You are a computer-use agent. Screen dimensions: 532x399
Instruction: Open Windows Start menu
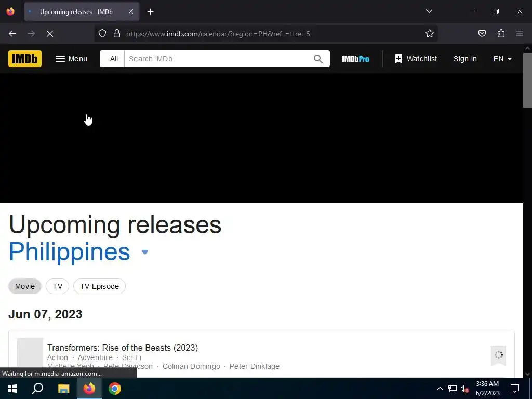(x=12, y=389)
